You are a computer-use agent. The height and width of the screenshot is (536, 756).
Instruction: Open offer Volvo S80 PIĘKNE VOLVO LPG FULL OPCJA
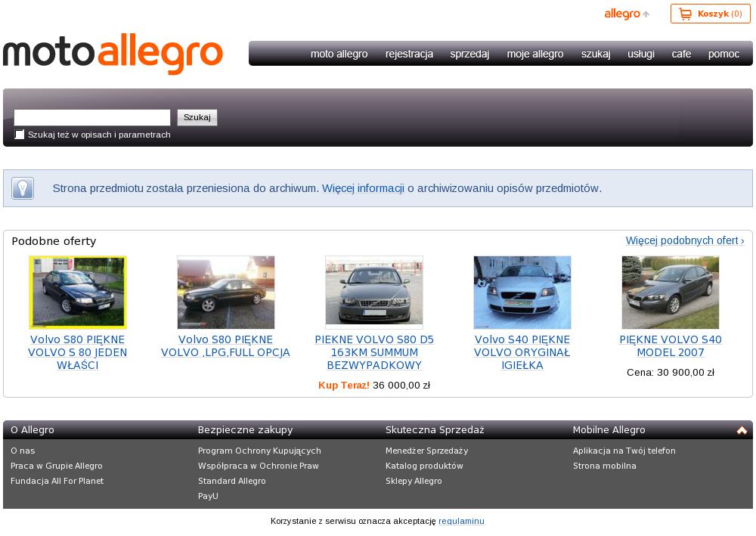225,346
